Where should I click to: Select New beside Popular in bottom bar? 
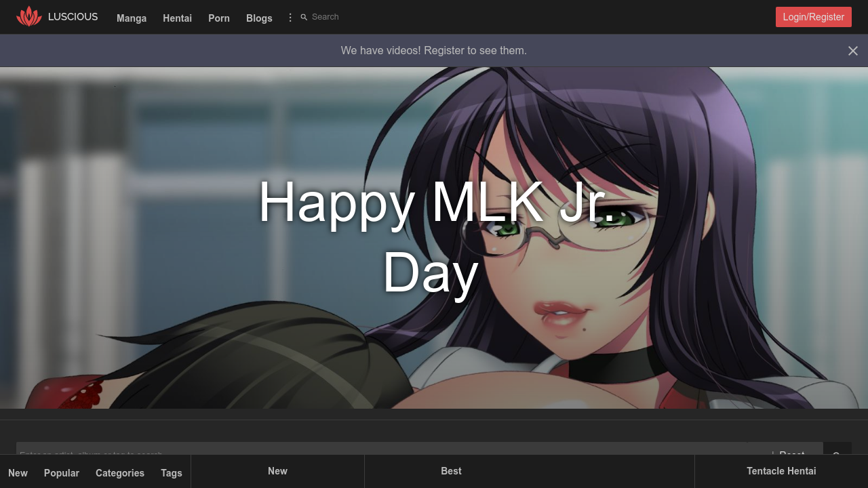click(x=18, y=473)
